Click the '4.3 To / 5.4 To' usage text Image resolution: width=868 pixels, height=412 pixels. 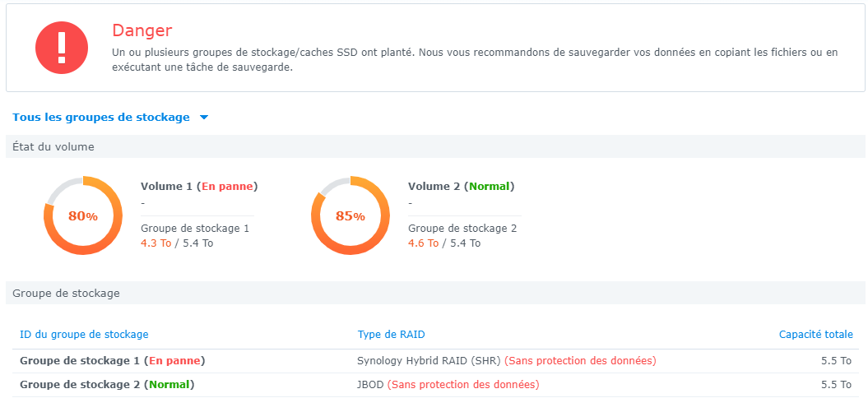pos(177,243)
